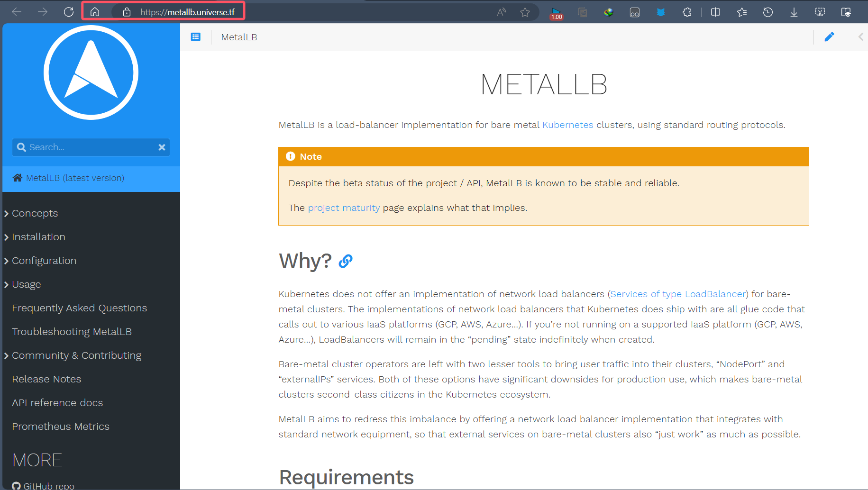
Task: Open the GitHub repo link
Action: (x=43, y=486)
